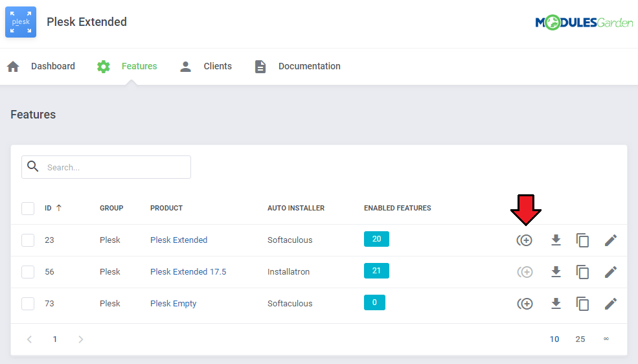Click the AUTO INSTALLER column header
The height and width of the screenshot is (364, 638).
tap(296, 209)
